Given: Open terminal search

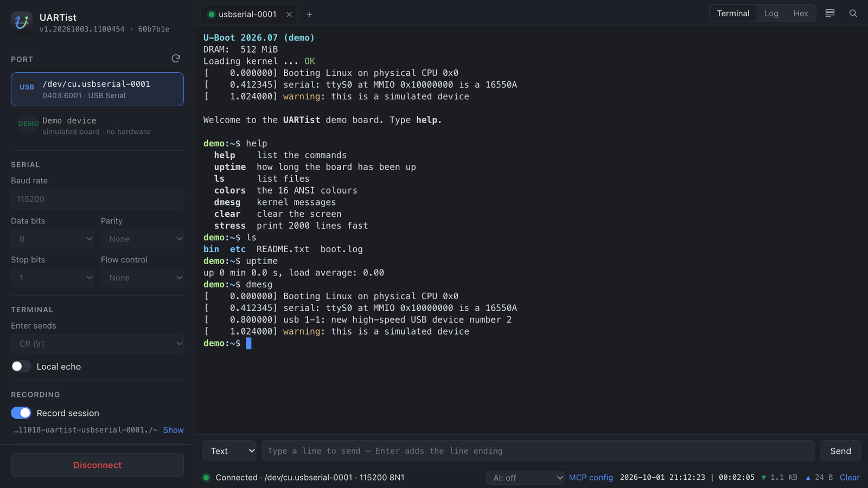Looking at the screenshot, I should tap(853, 14).
